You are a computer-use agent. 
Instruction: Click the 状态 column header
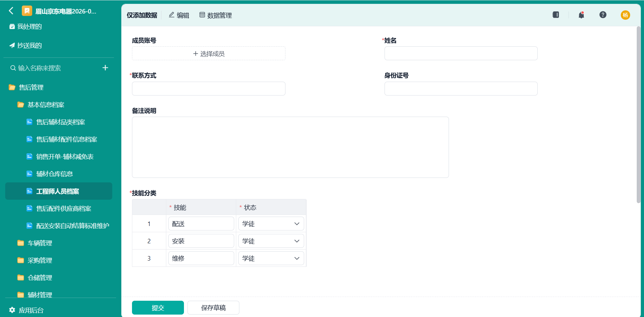271,207
